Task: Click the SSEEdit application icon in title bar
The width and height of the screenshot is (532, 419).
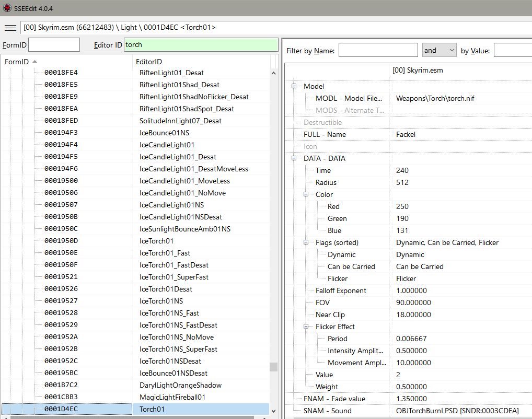Action: pyautogui.click(x=7, y=8)
